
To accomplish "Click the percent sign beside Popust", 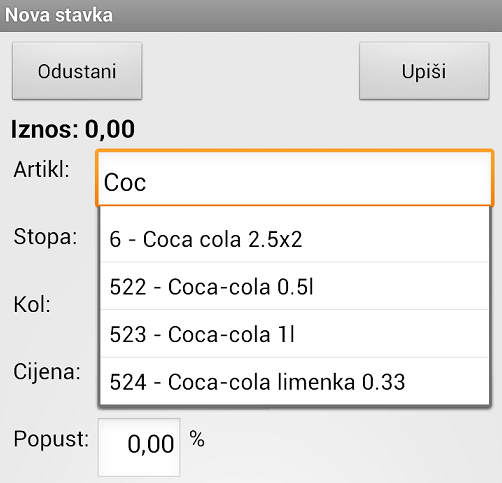I will pos(197,439).
